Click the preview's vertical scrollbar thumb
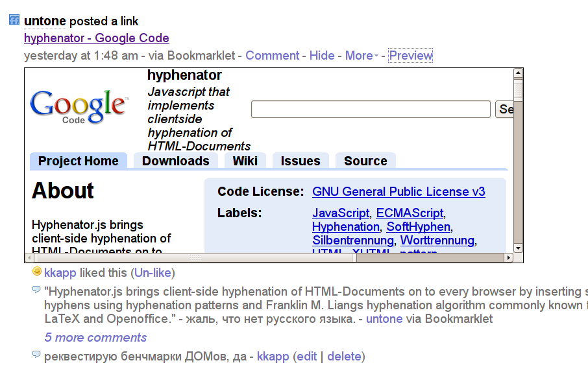The width and height of the screenshot is (588, 365). click(519, 89)
